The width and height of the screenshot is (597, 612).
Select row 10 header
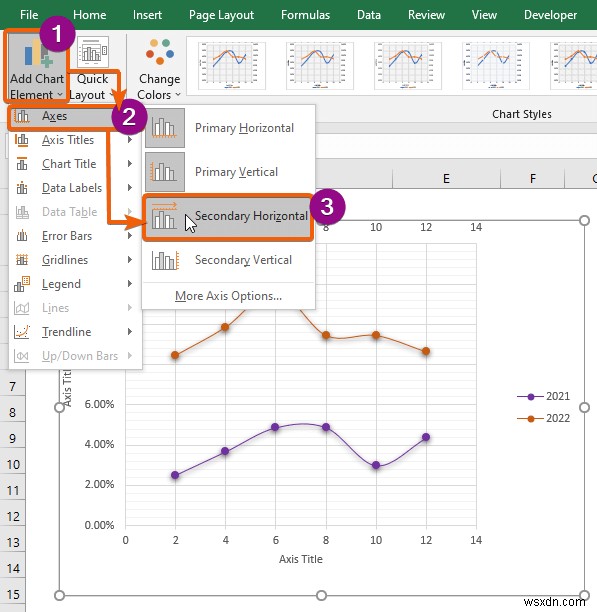13,464
